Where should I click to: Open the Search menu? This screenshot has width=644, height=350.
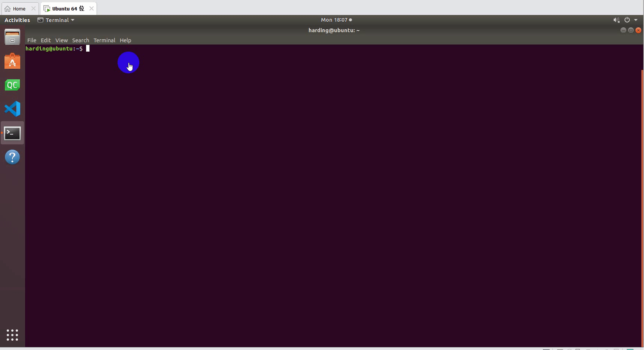pyautogui.click(x=80, y=40)
